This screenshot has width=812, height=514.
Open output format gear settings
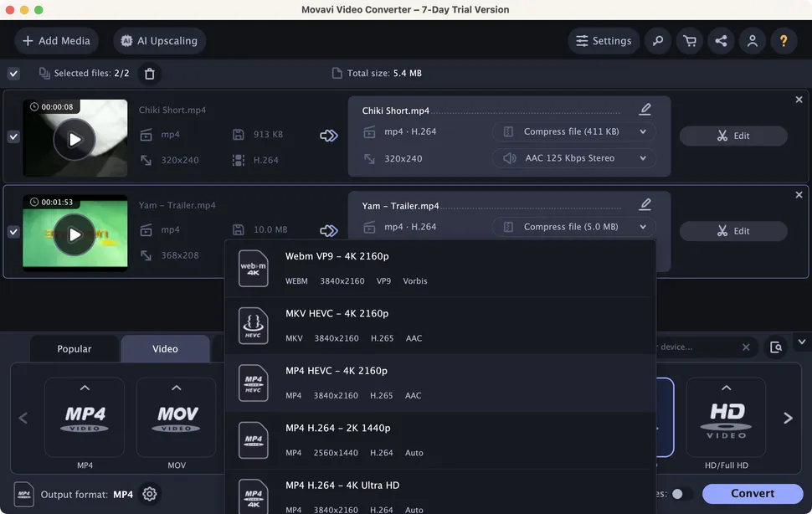(149, 494)
